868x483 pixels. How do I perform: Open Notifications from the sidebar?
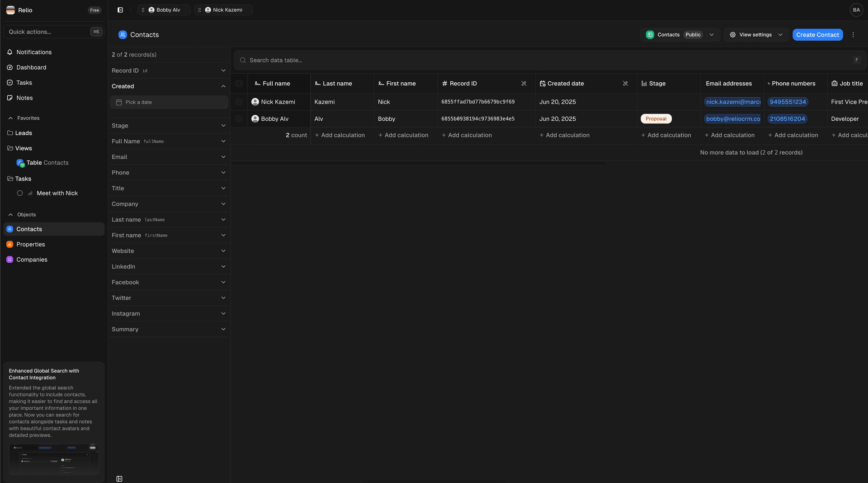pyautogui.click(x=33, y=52)
